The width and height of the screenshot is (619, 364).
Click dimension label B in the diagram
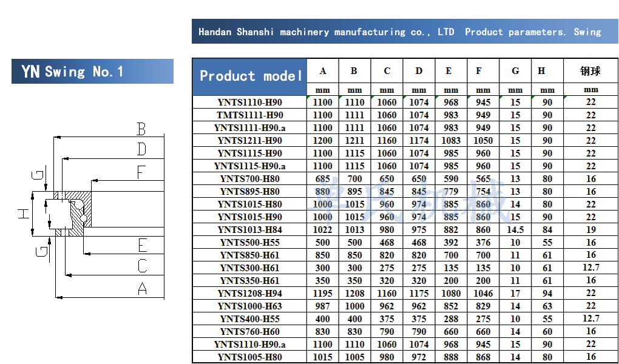coord(141,129)
